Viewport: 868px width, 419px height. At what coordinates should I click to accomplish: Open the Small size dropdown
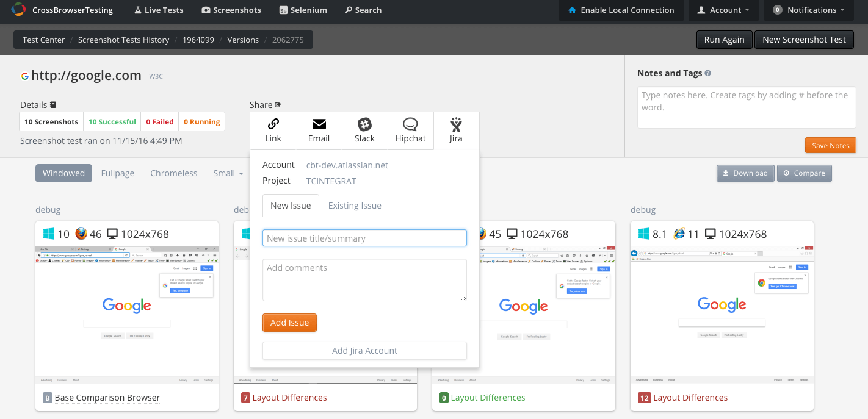click(x=228, y=173)
